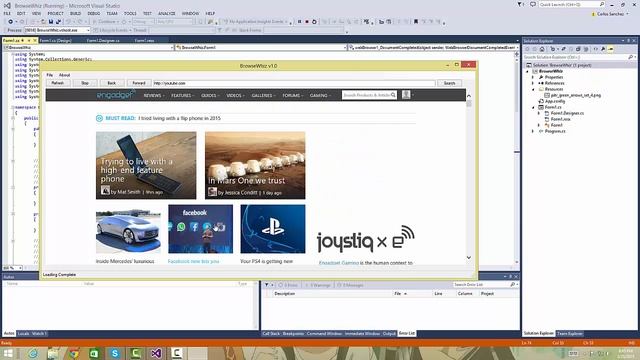The image size is (640, 360).
Task: Open About menu in BrowseWhiz window
Action: click(64, 75)
